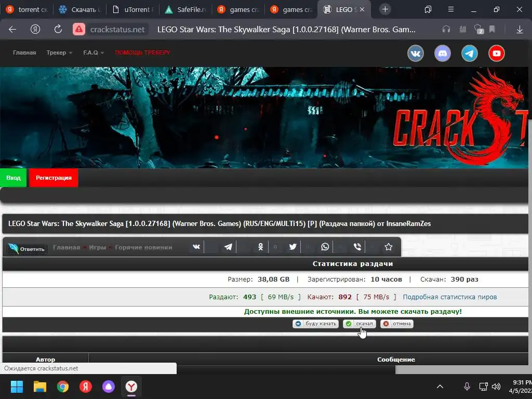Open the YouTube round icon in header
Viewport: 532px width, 399px height.
coord(497,54)
